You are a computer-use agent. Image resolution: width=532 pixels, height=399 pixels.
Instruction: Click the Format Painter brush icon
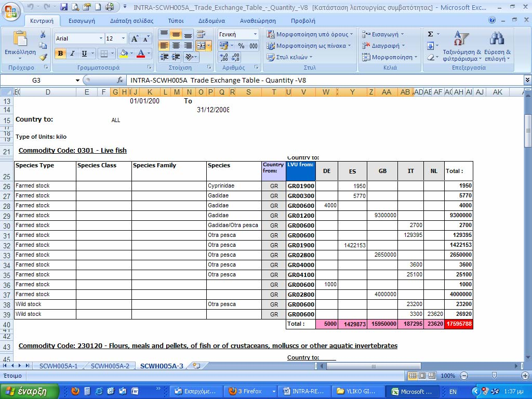tap(43, 57)
